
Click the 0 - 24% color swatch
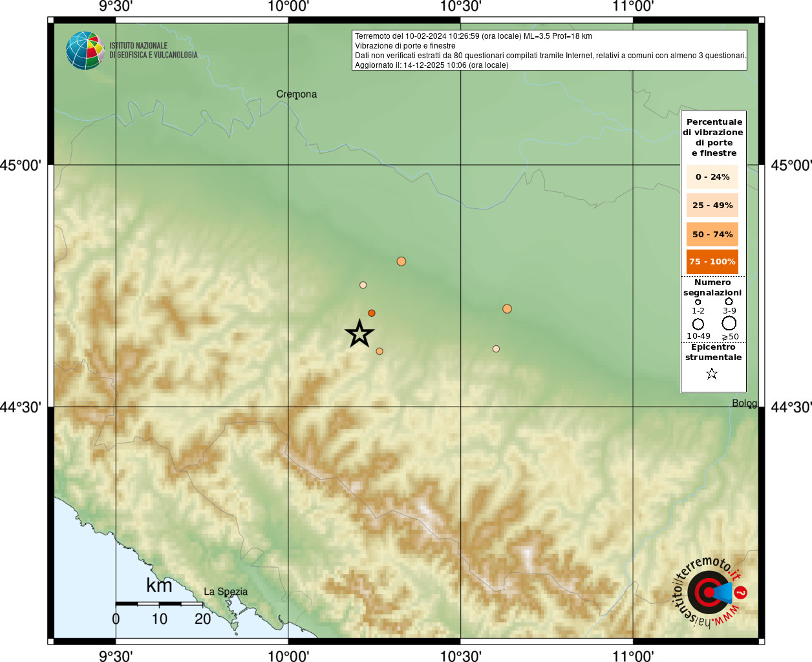(x=712, y=176)
